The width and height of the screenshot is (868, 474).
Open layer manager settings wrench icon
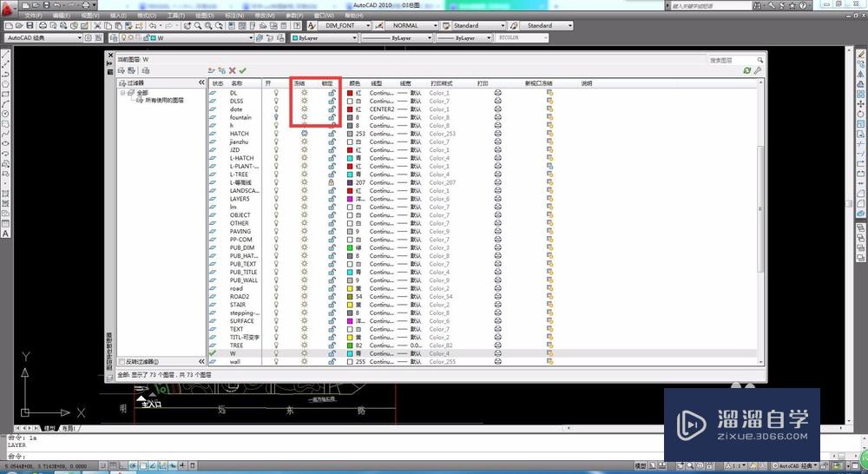758,70
